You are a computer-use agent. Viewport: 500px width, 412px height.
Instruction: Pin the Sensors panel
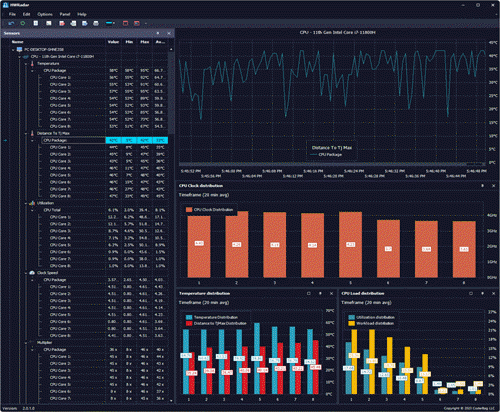pos(158,33)
